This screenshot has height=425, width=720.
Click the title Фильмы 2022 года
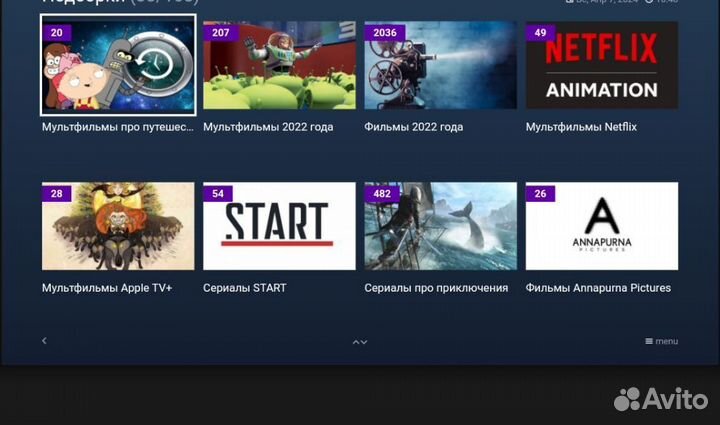point(414,127)
